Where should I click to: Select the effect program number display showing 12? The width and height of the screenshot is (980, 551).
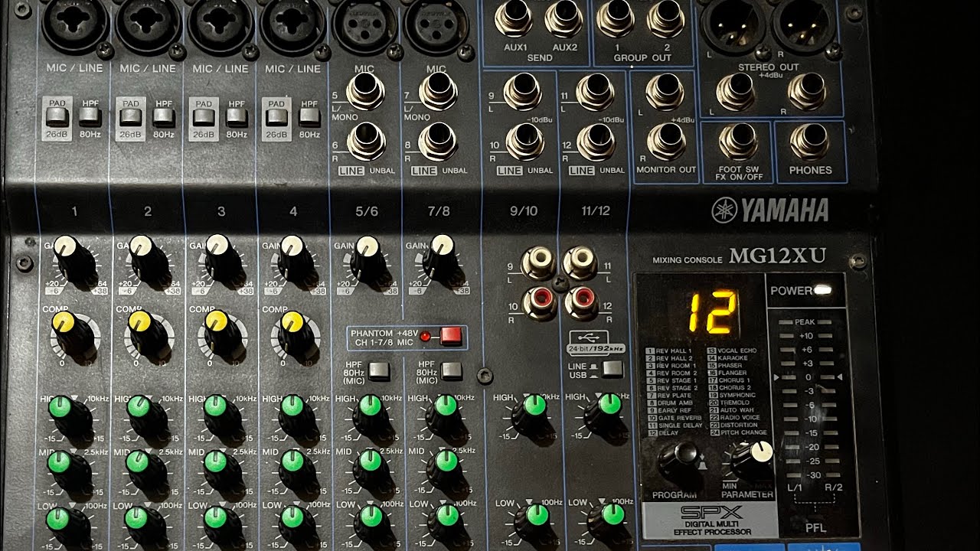711,313
